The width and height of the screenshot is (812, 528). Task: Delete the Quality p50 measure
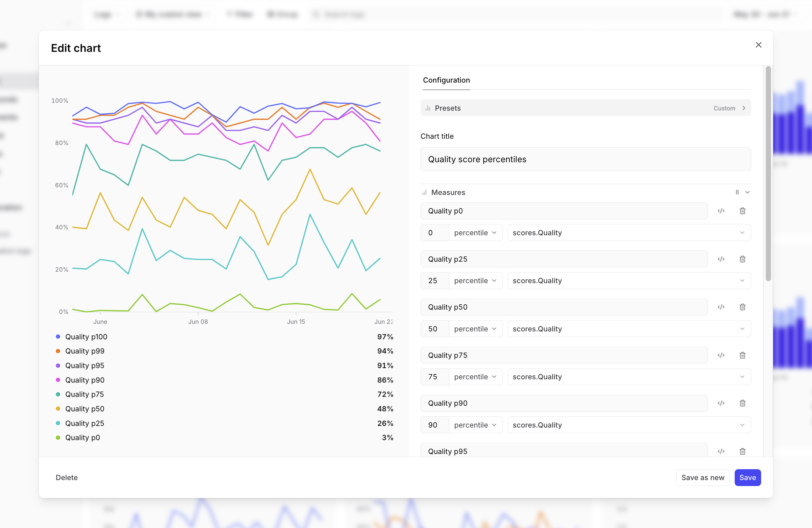click(742, 307)
